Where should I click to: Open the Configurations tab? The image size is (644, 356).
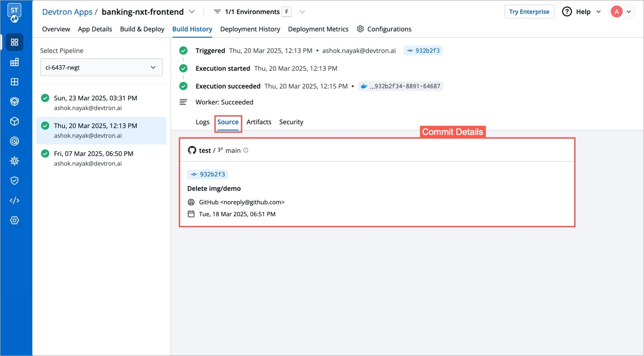pyautogui.click(x=384, y=29)
